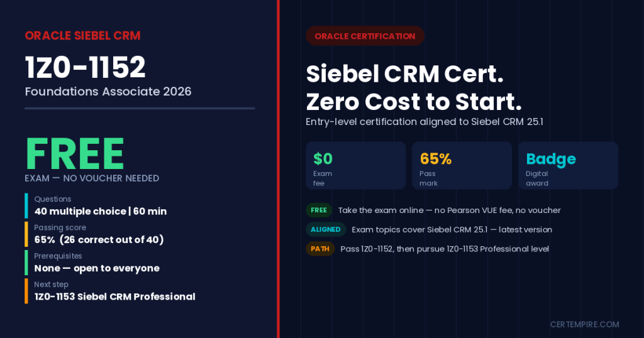Viewport: 644px width, 338px height.
Task: Select the 65% Pass mark card
Action: [462, 166]
